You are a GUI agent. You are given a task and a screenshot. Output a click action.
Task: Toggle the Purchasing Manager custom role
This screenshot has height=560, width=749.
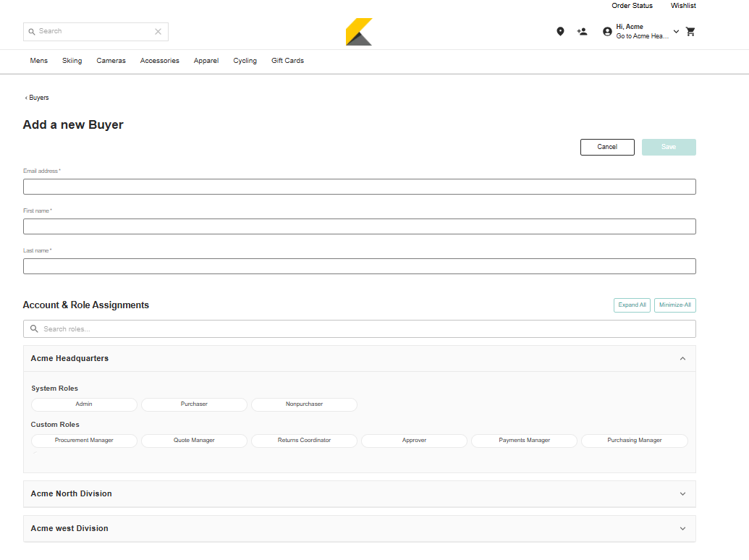tap(635, 441)
